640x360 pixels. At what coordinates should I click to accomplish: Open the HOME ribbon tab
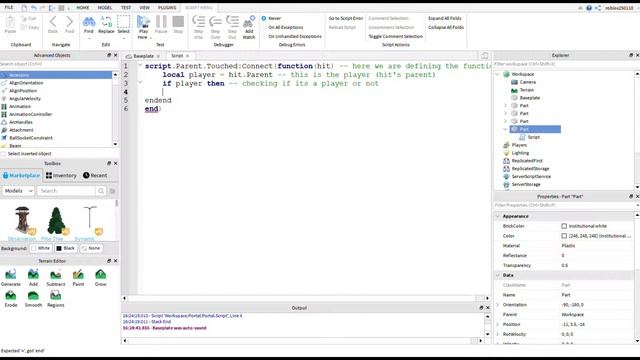tap(82, 8)
